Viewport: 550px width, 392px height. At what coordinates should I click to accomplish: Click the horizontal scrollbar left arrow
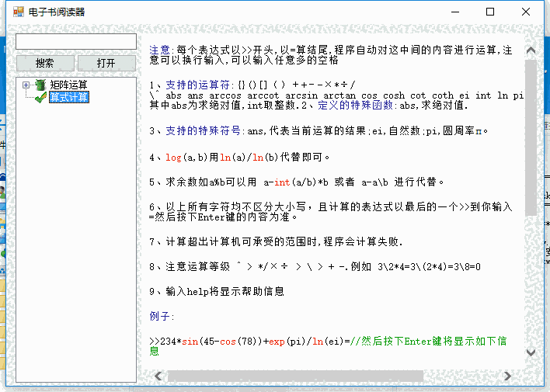(x=158, y=376)
